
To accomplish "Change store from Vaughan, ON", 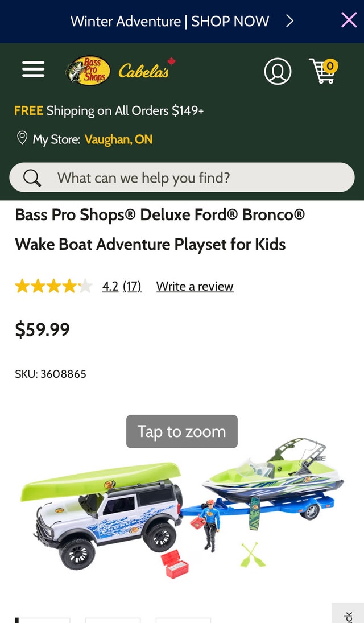I will [118, 138].
